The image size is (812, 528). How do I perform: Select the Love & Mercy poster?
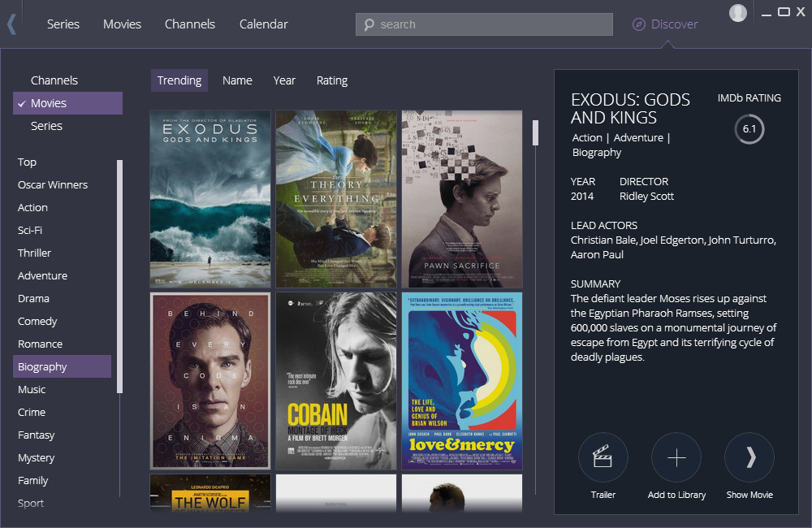(x=462, y=381)
